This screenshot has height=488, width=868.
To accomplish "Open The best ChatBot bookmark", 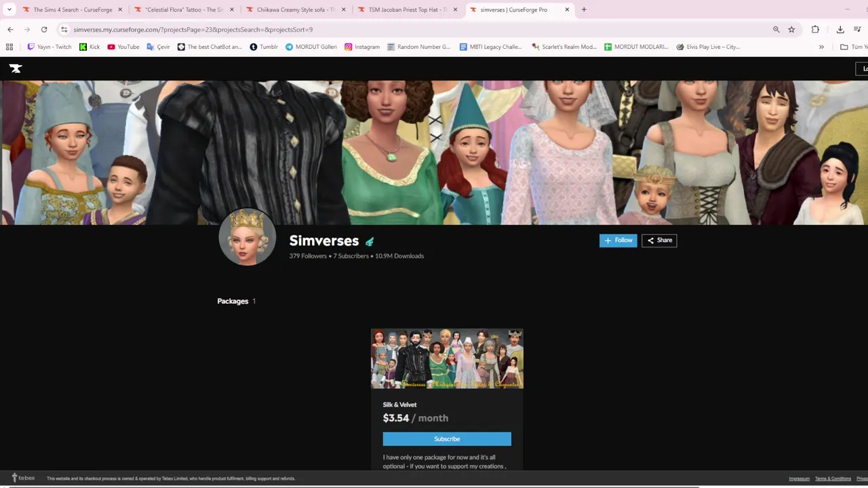I will pyautogui.click(x=210, y=47).
